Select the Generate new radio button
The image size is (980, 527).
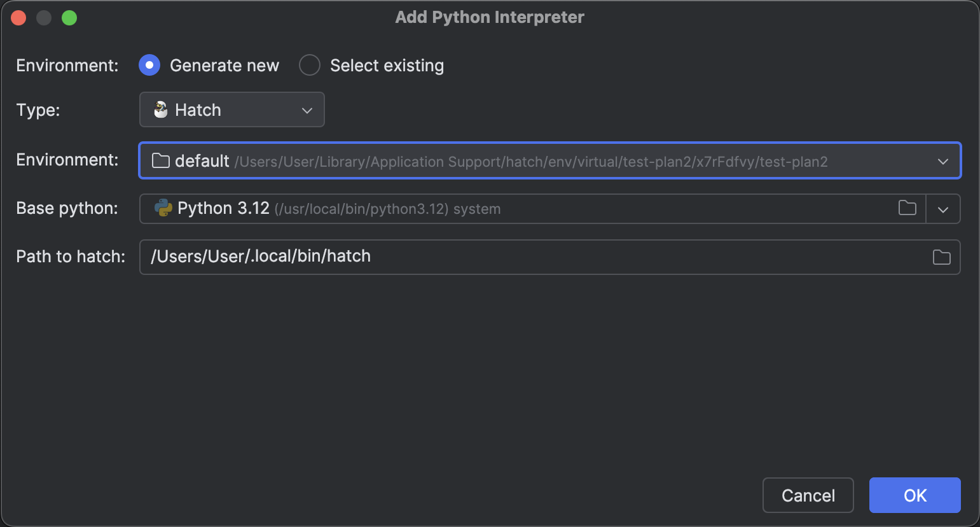149,65
